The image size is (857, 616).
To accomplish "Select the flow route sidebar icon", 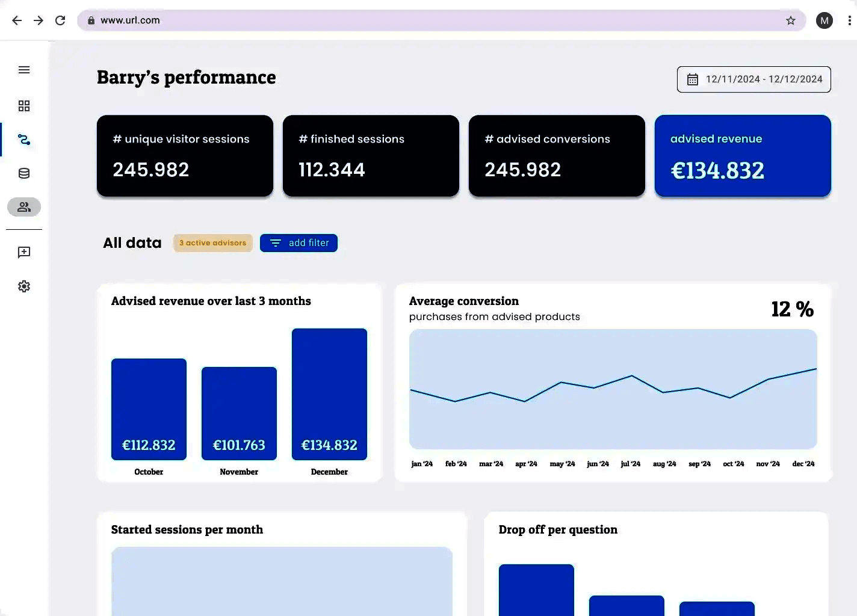I will (24, 140).
